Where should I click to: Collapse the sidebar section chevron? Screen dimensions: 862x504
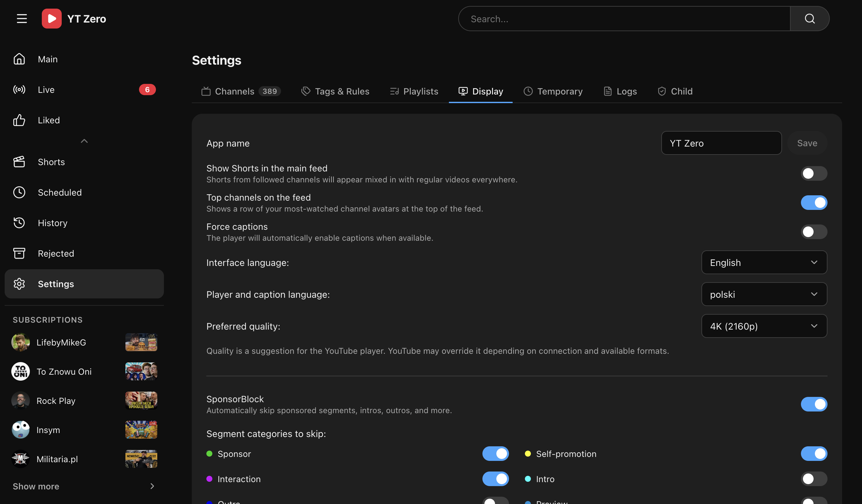click(84, 141)
